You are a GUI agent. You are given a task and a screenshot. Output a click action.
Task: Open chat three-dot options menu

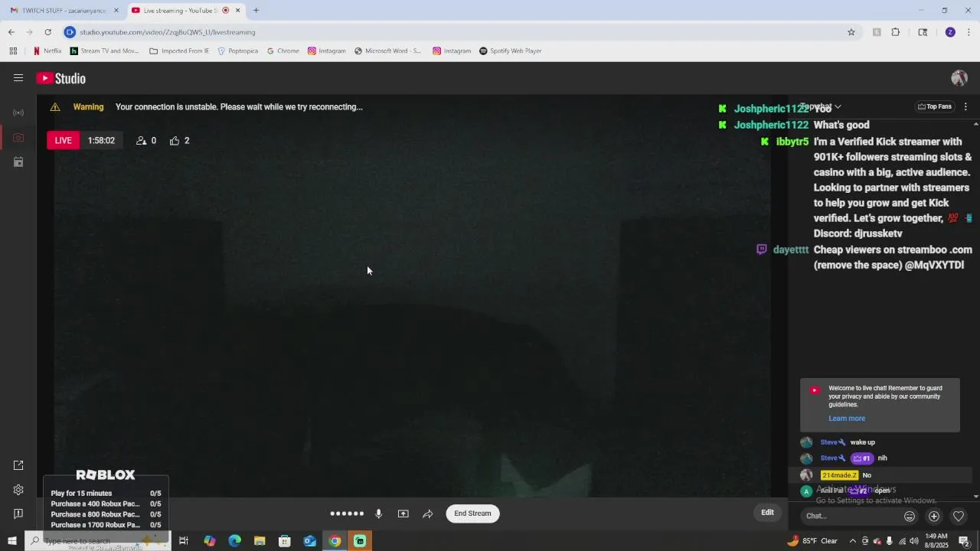click(965, 106)
